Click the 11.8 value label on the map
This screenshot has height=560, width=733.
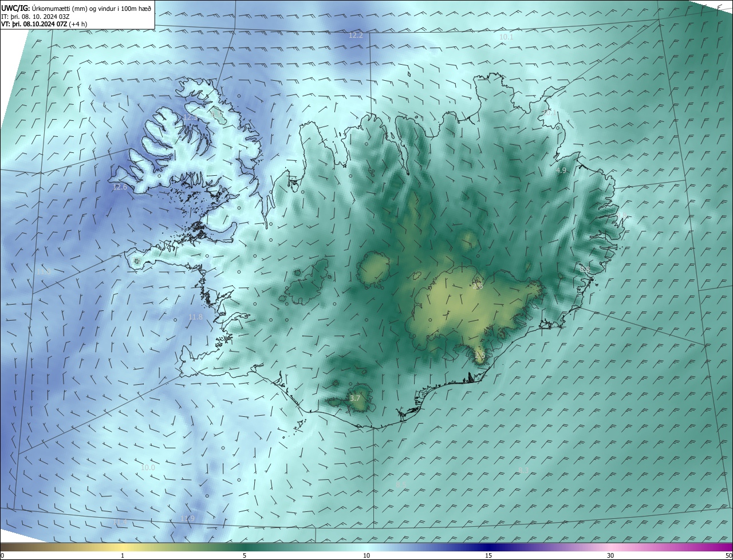[195, 317]
